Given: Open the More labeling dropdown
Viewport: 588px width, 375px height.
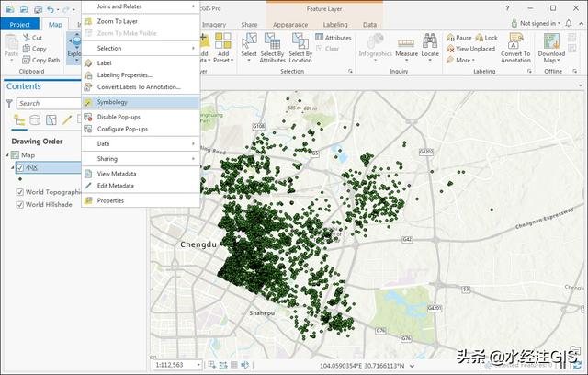Looking at the screenshot, I should (x=460, y=60).
